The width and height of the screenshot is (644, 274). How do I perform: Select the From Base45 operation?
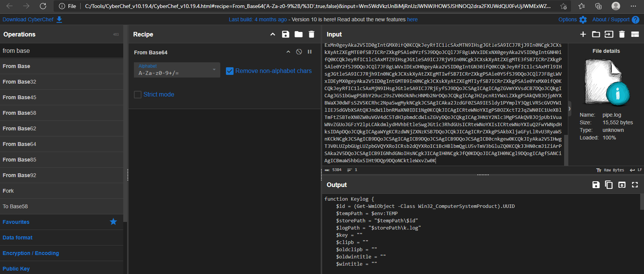(62, 97)
